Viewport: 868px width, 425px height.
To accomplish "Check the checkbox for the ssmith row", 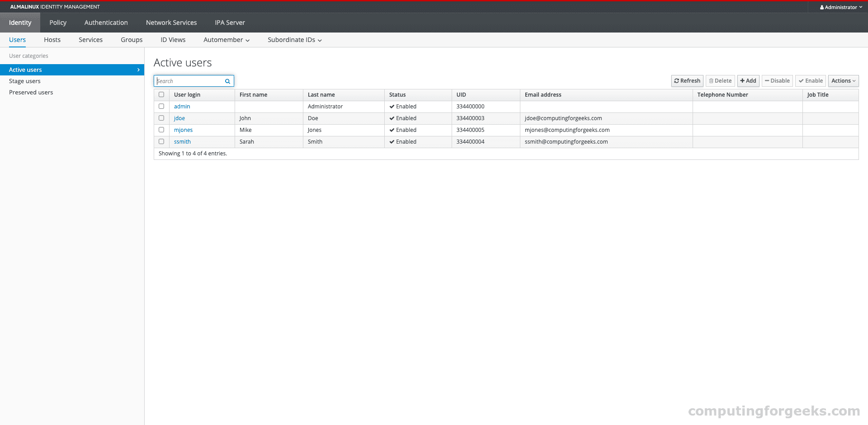I will 161,141.
